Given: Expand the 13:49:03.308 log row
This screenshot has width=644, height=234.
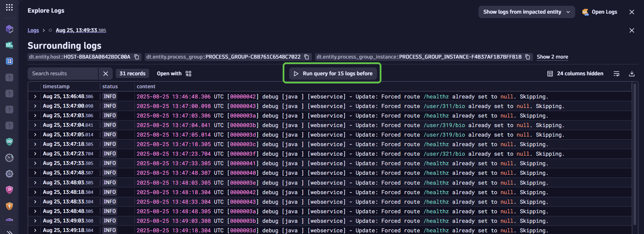Looking at the screenshot, I should (35, 221).
